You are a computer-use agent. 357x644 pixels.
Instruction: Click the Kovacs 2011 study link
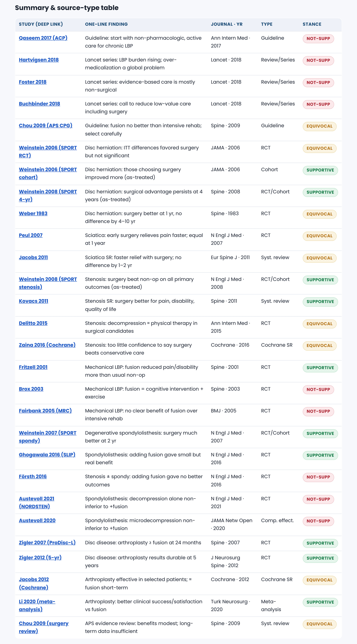click(x=33, y=301)
